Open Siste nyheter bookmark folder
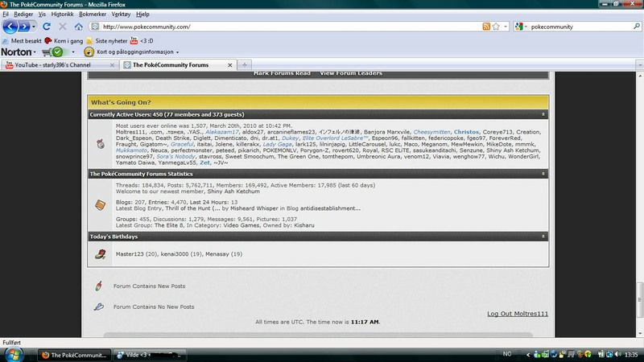644x362 pixels. click(x=107, y=41)
